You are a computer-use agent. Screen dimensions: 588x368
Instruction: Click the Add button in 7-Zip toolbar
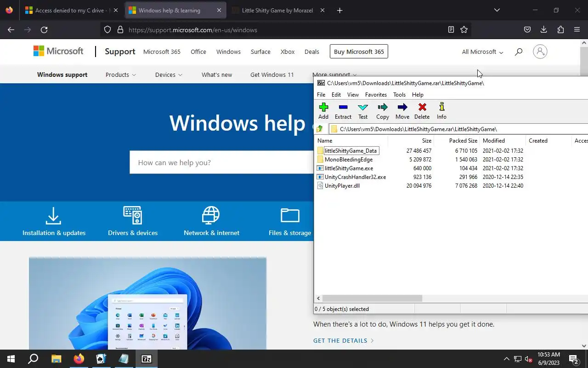click(x=323, y=111)
